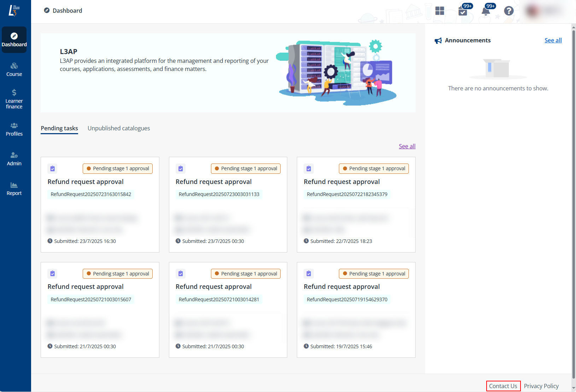Open the tasks checklist icon with 99+ badge
Screen dimensions: 576x392
point(463,11)
